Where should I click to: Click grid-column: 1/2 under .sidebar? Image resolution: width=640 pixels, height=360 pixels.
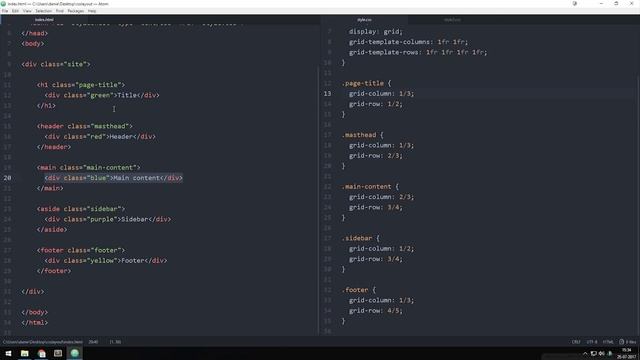381,249
